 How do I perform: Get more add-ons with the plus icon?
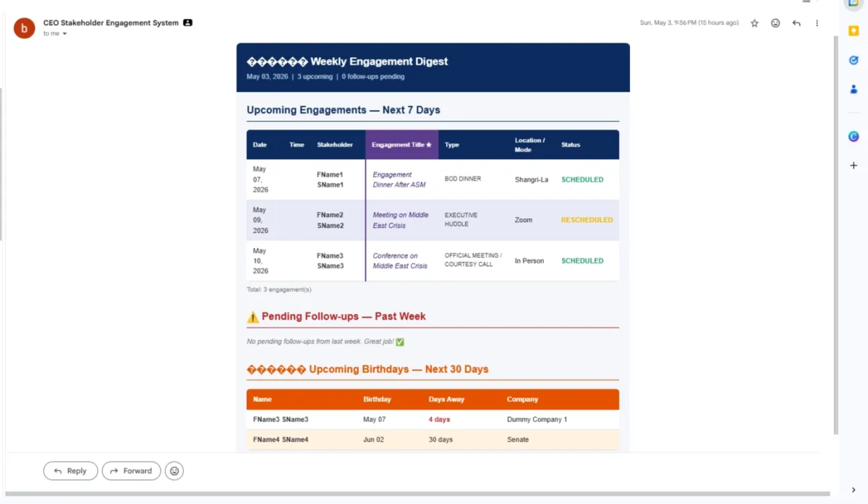(x=854, y=166)
